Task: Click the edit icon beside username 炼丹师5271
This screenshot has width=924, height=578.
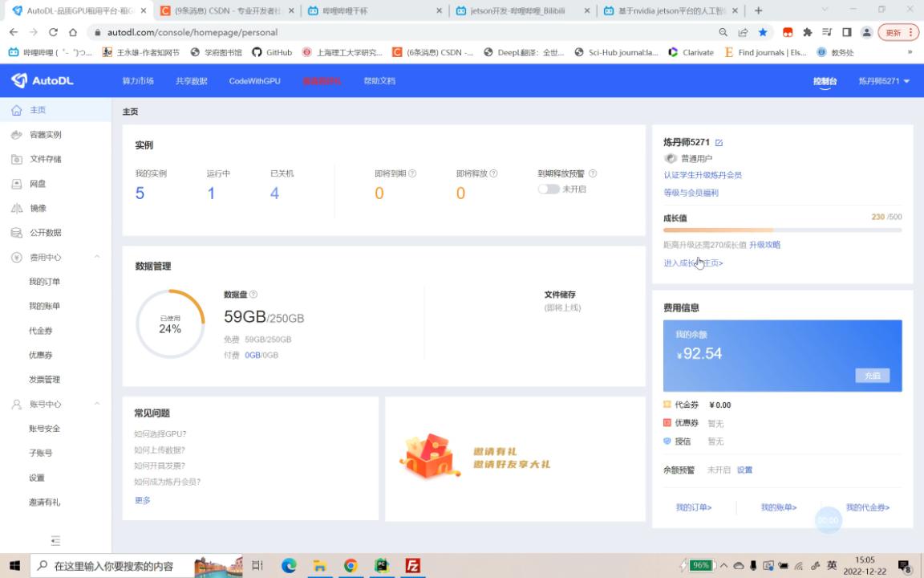Action: [719, 143]
